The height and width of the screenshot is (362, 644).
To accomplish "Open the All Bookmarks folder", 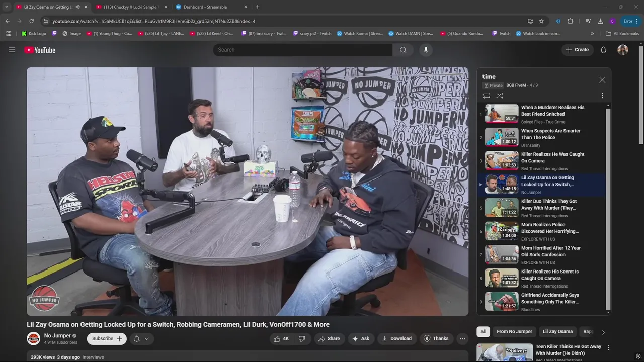I will 622,34.
